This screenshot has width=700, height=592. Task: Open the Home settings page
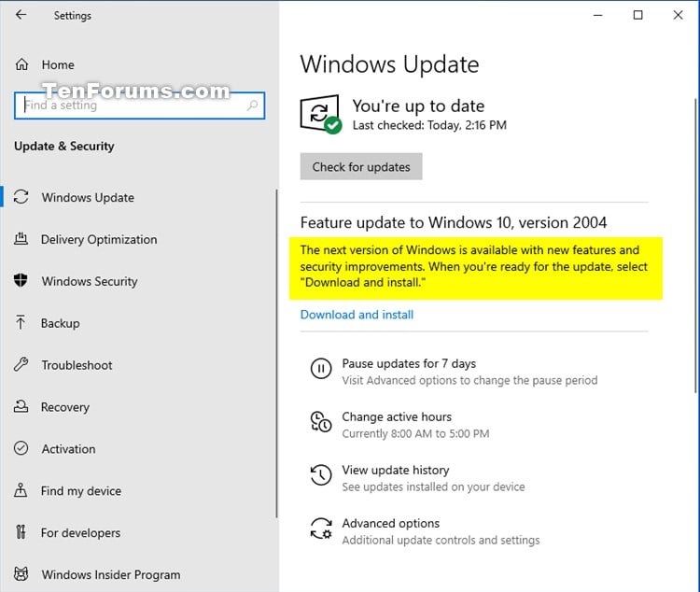tap(58, 64)
